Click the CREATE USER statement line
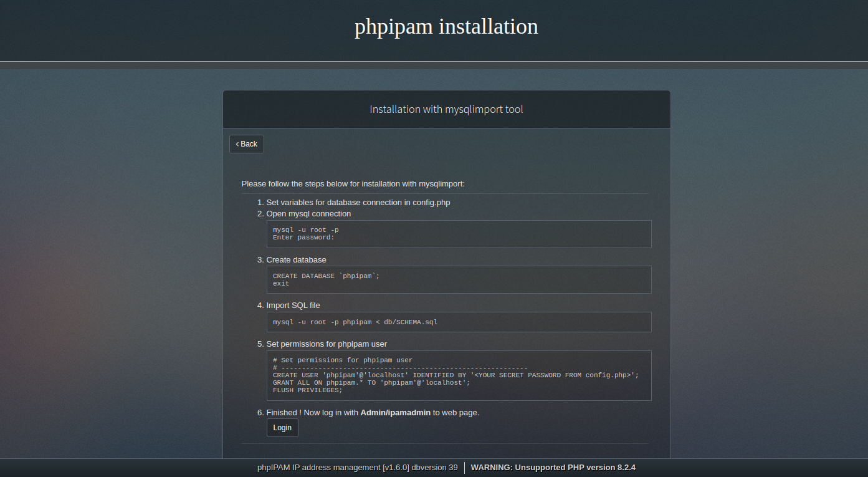 click(455, 375)
